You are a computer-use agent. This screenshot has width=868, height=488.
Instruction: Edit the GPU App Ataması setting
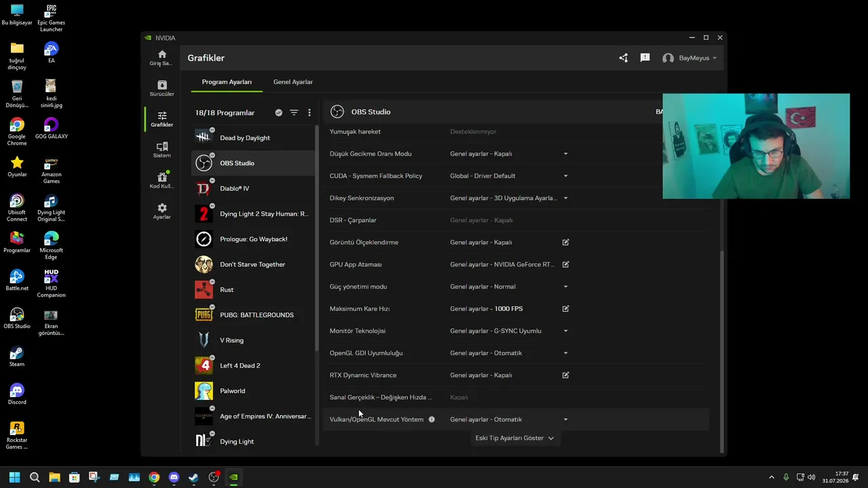coord(566,264)
